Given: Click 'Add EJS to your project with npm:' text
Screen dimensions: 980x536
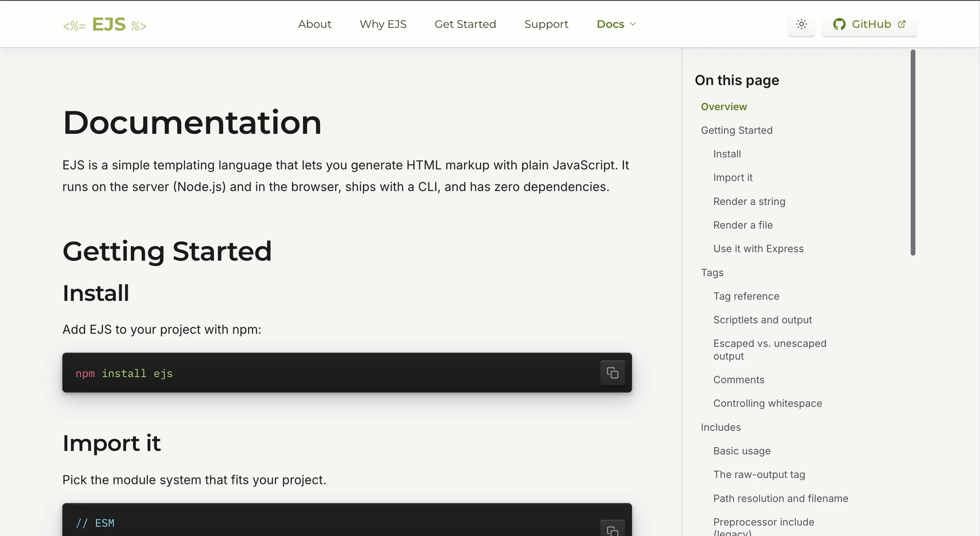Looking at the screenshot, I should click(x=162, y=329).
